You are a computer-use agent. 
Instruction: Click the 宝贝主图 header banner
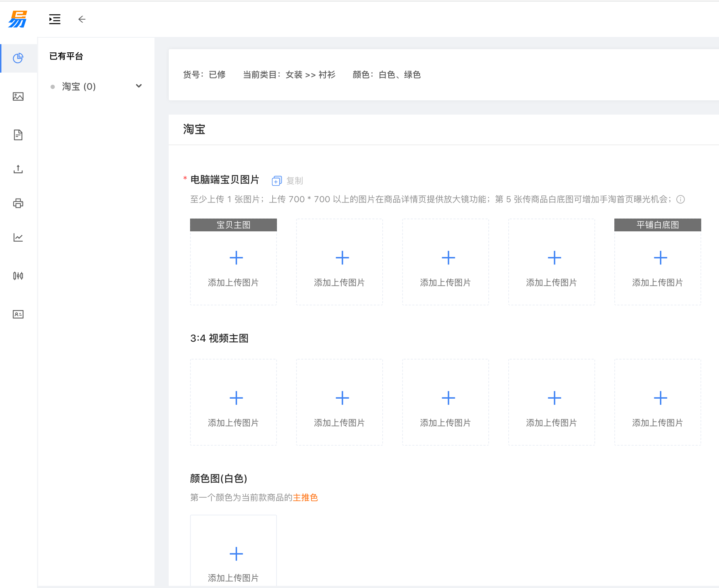point(233,225)
